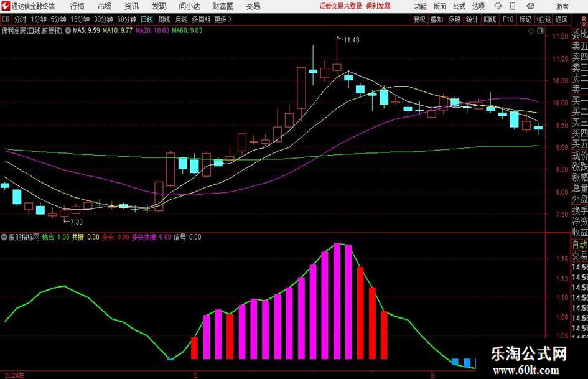The image size is (588, 379).
Task: Click the MA5: 9.59 value label
Action: coord(86,30)
